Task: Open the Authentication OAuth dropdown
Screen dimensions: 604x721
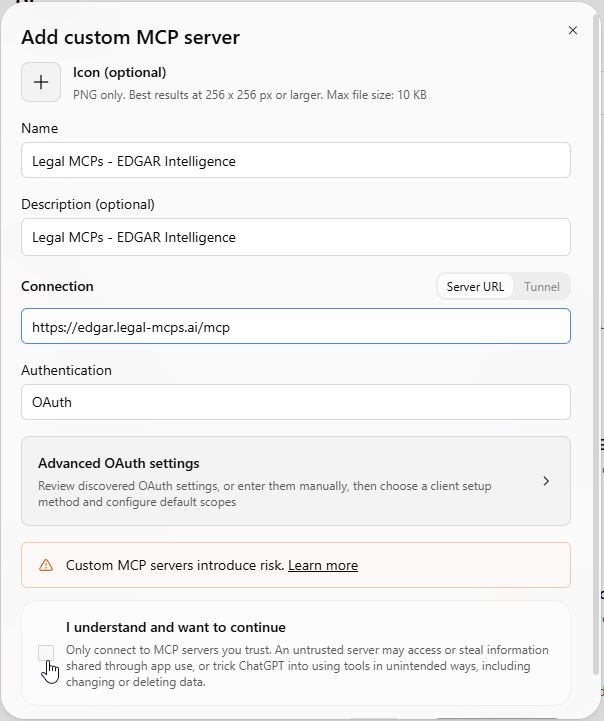Action: coord(296,402)
